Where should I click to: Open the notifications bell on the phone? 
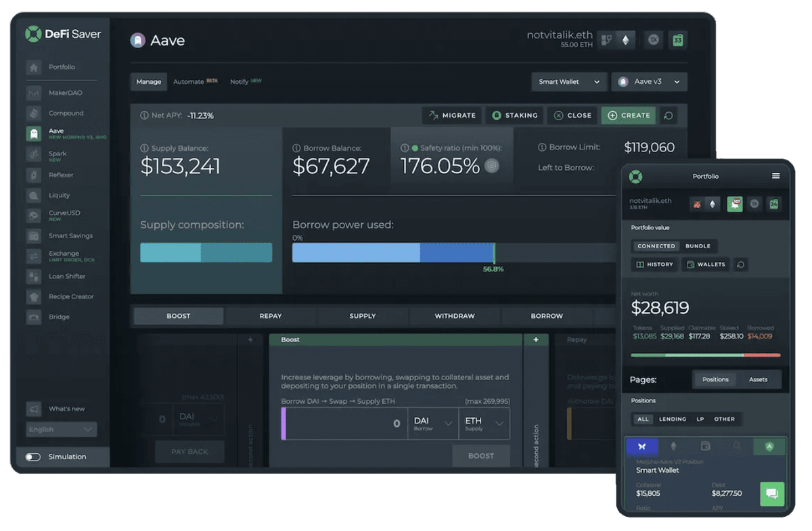point(734,204)
